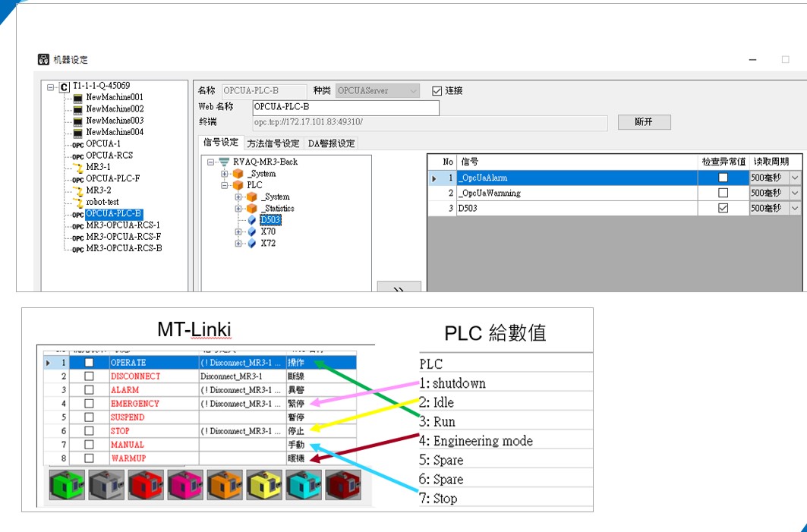This screenshot has height=532, width=807.
Task: Collapse the PLC tree node
Action: (225, 185)
